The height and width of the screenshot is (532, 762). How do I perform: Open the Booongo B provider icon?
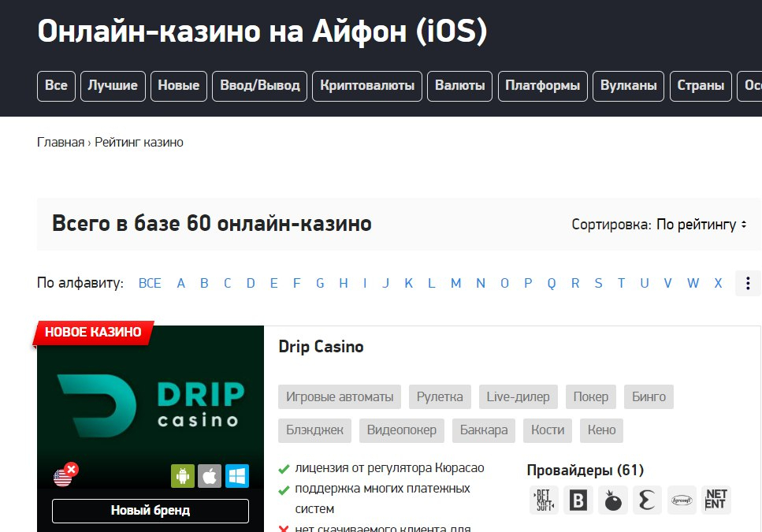578,500
